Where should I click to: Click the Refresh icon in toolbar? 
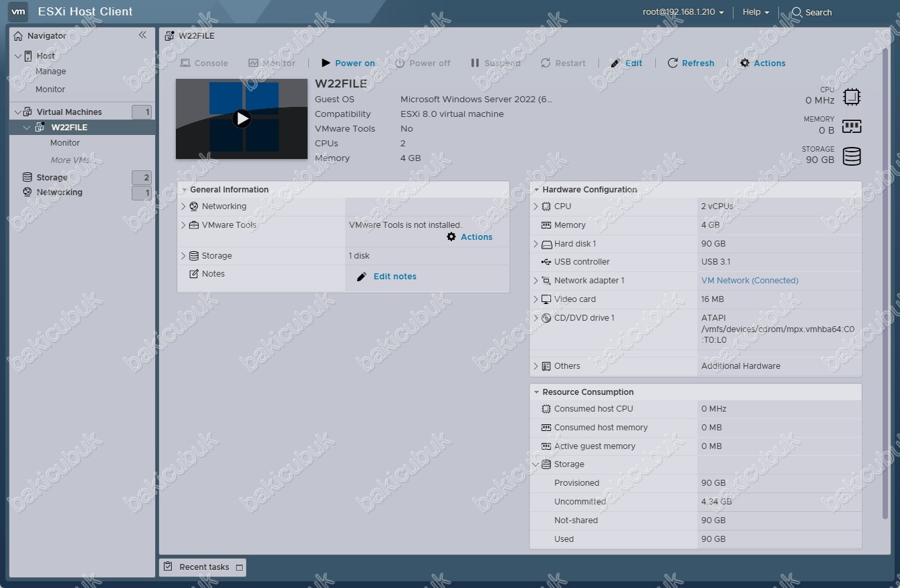pos(673,63)
